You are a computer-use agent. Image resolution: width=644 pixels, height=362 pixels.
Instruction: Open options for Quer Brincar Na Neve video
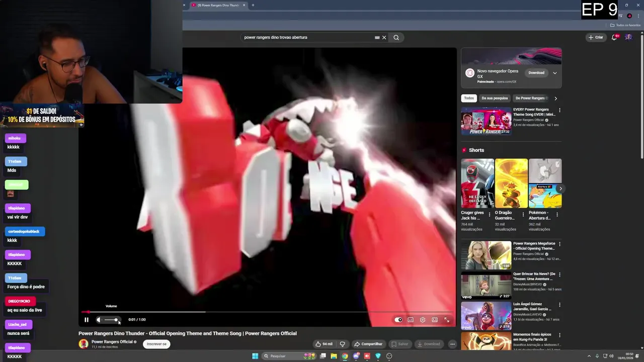(x=559, y=275)
